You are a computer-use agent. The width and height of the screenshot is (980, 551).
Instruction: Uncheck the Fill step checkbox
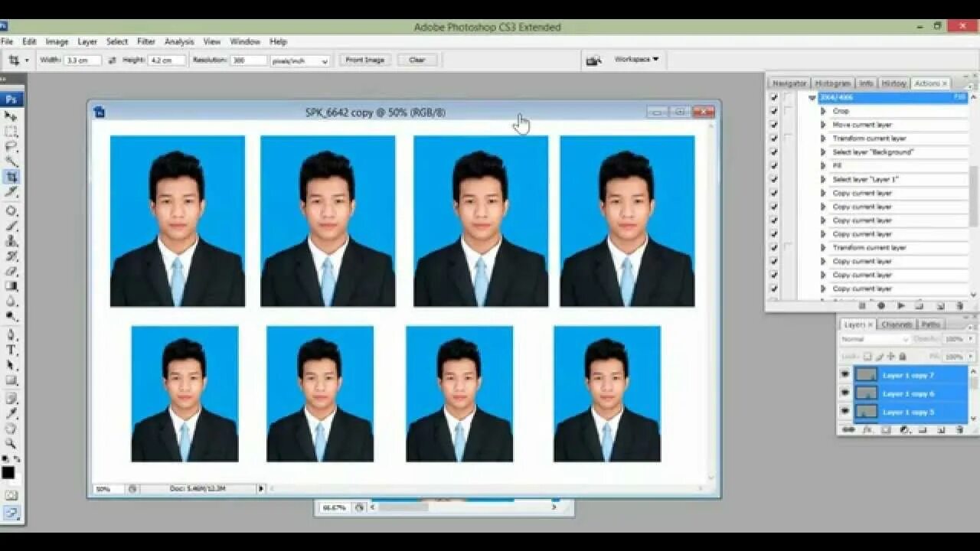[774, 165]
